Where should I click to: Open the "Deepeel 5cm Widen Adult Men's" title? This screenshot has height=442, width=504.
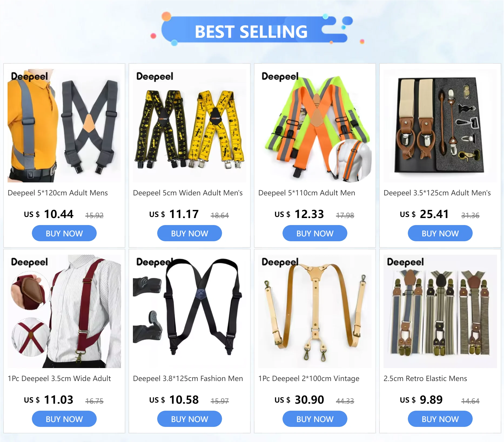point(188,193)
